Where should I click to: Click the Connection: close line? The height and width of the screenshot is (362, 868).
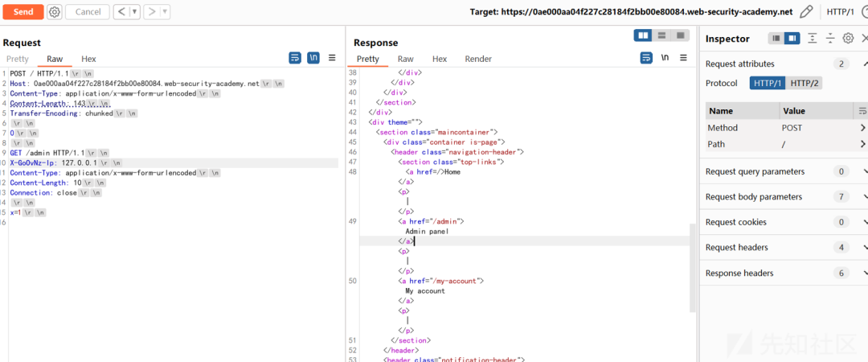pyautogui.click(x=56, y=193)
